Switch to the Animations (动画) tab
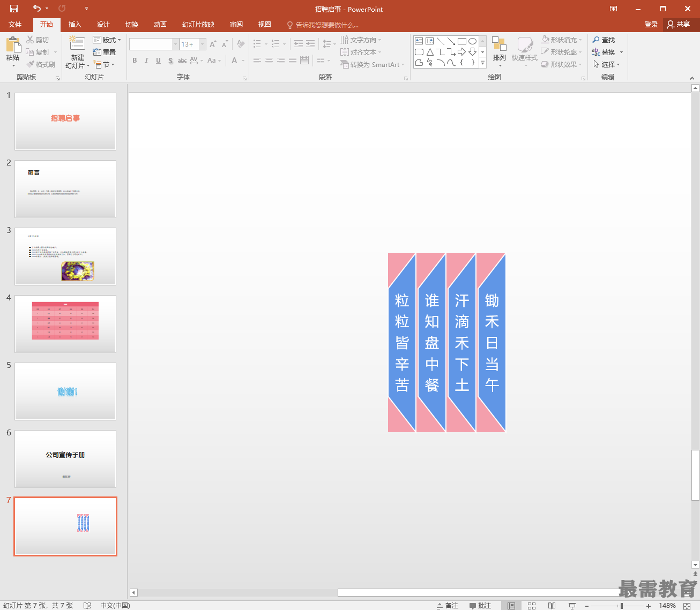The image size is (700, 610). coord(160,25)
